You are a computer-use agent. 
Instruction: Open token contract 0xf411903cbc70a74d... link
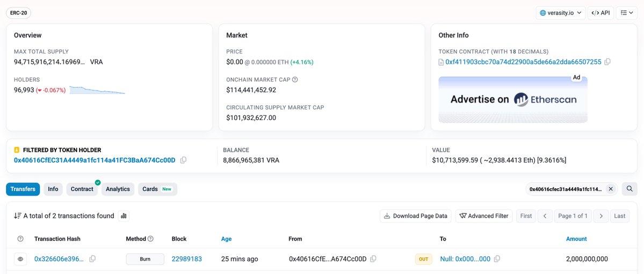[523, 62]
